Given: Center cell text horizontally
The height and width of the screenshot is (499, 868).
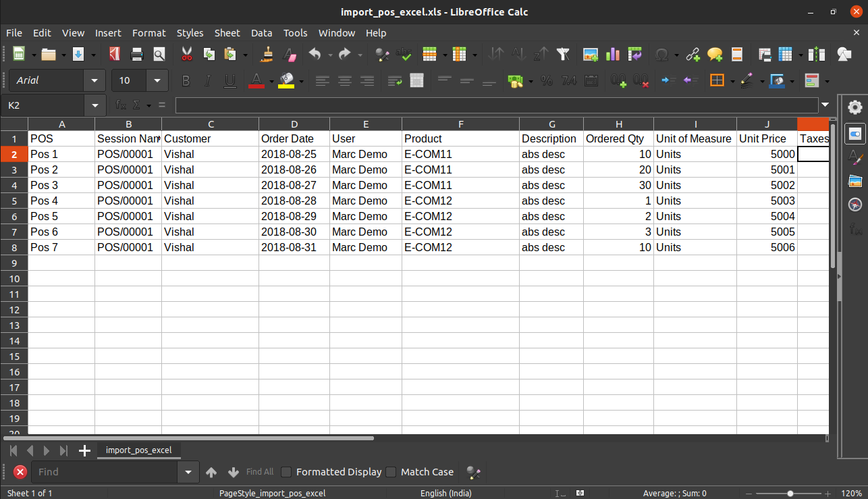Looking at the screenshot, I should [345, 81].
